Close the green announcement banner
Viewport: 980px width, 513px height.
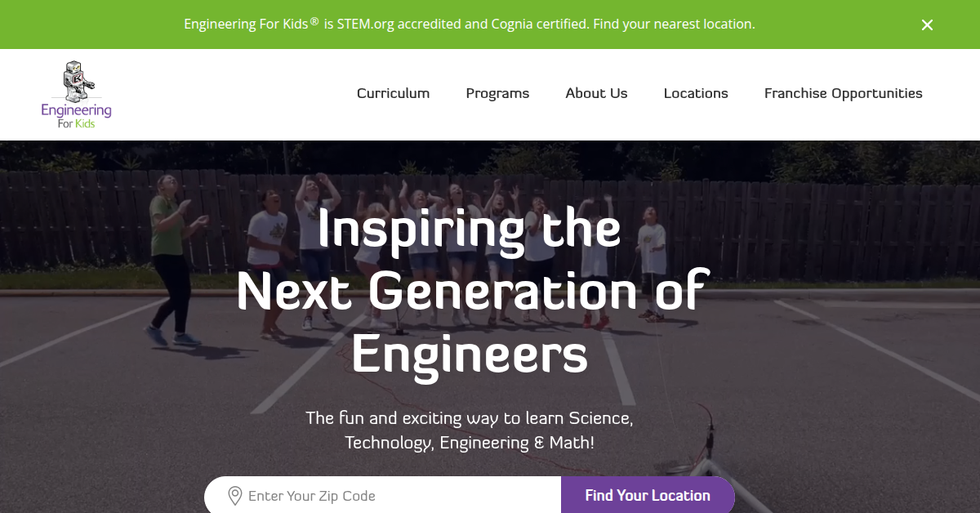pyautogui.click(x=927, y=25)
